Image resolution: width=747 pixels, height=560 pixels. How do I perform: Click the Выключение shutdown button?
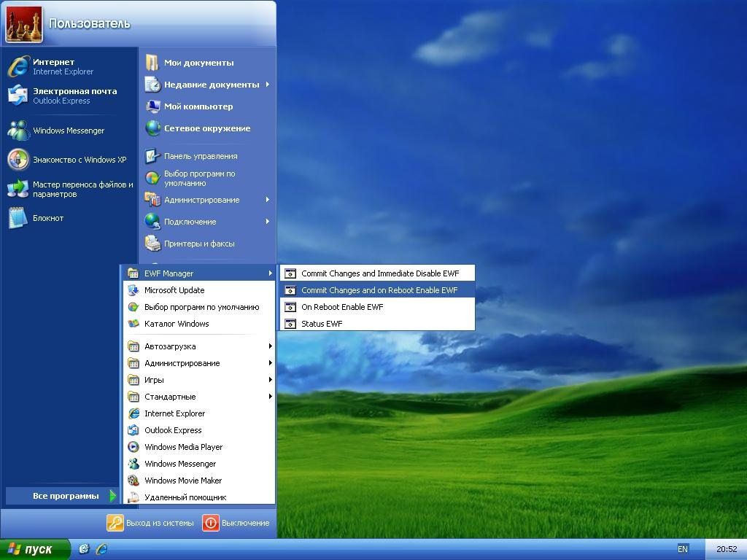(236, 523)
